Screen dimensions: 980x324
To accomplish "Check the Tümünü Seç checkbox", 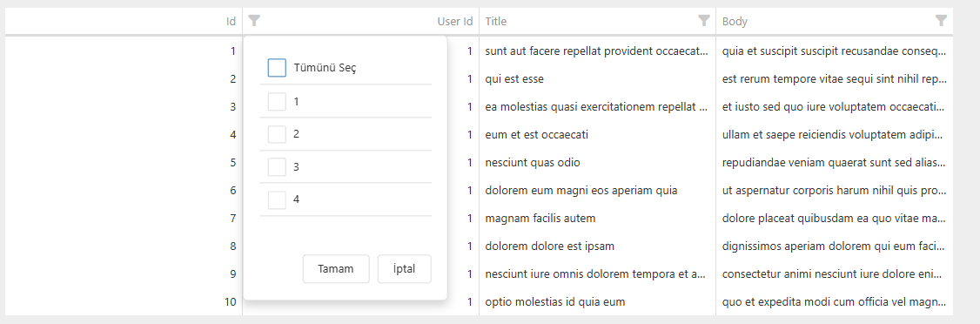I will click(x=277, y=68).
